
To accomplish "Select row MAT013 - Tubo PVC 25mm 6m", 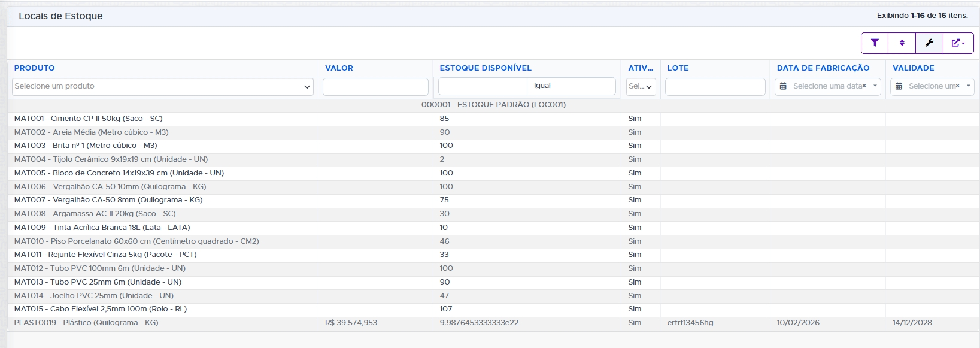I will [493, 282].
